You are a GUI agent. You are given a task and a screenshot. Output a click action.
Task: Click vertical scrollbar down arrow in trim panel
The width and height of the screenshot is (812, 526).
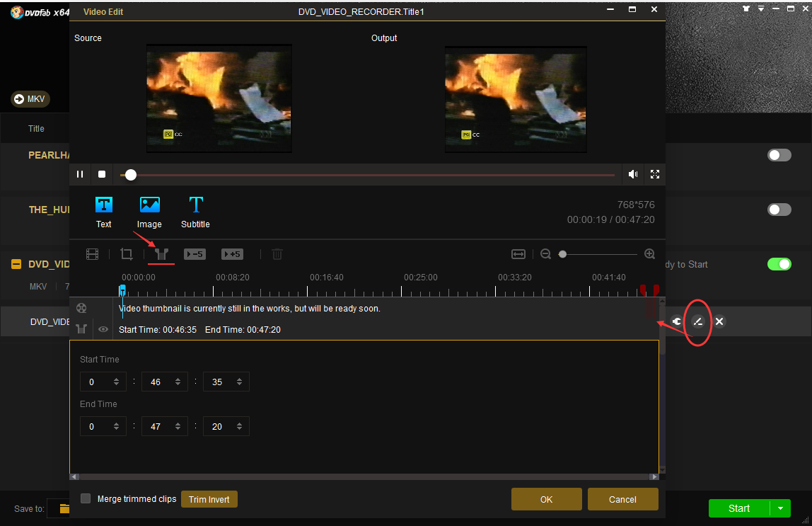[662, 469]
